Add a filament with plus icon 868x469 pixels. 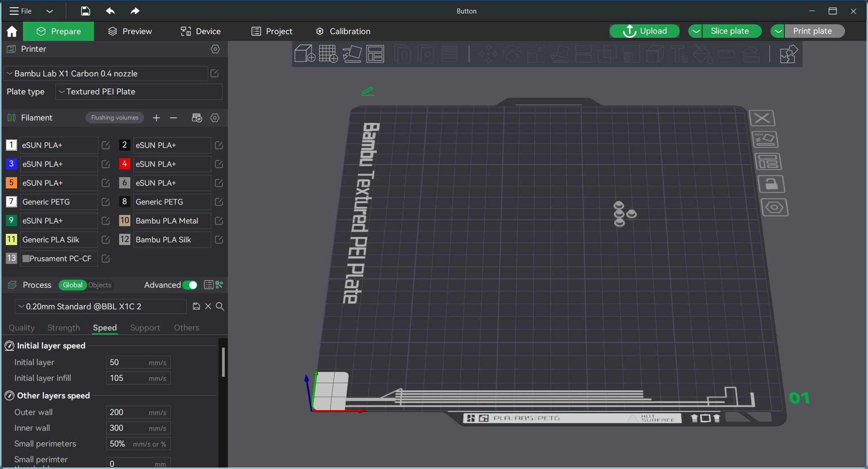point(156,118)
